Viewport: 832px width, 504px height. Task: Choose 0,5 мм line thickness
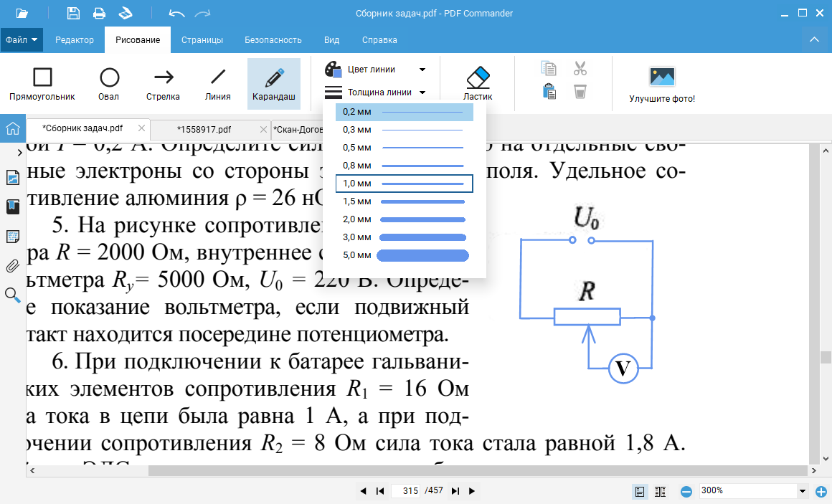[405, 148]
